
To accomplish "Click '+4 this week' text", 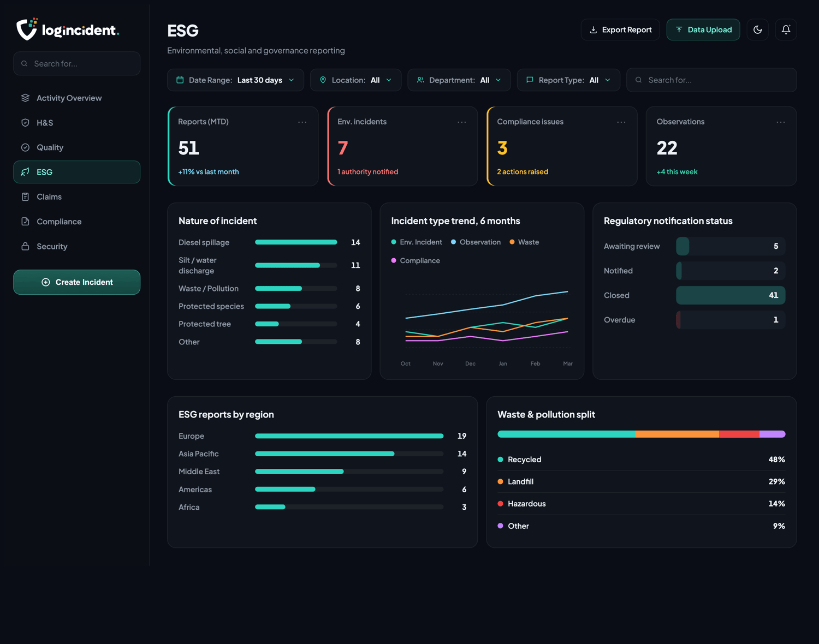I will pyautogui.click(x=677, y=172).
